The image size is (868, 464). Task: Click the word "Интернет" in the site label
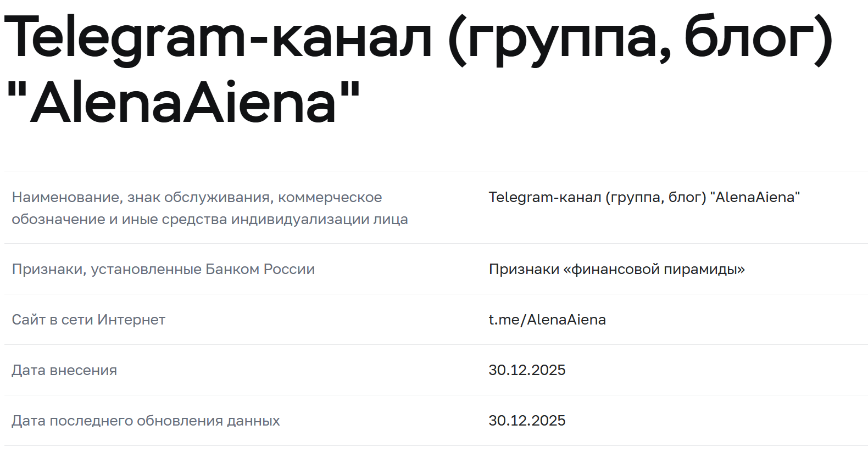(x=131, y=320)
